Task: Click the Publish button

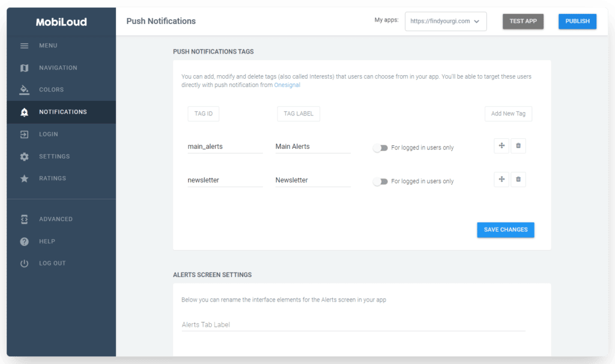Action: 577,21
